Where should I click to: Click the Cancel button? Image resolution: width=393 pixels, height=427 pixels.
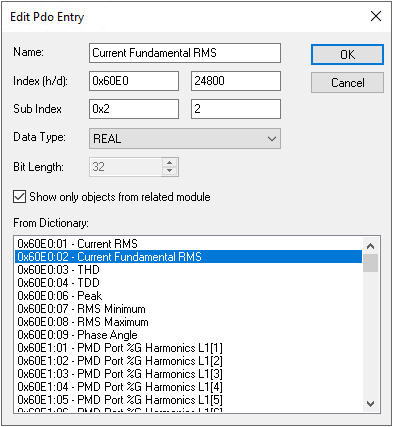pos(347,83)
